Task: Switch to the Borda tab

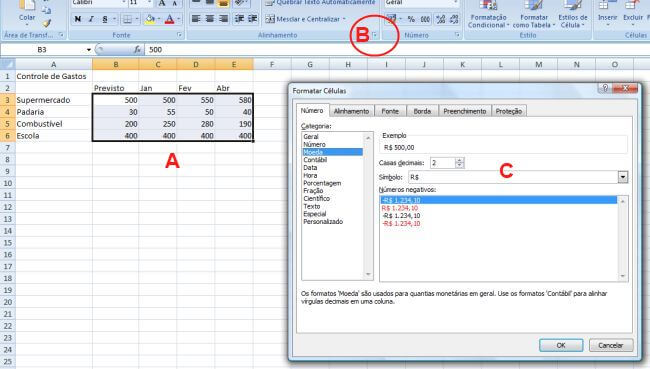Action: tap(422, 111)
